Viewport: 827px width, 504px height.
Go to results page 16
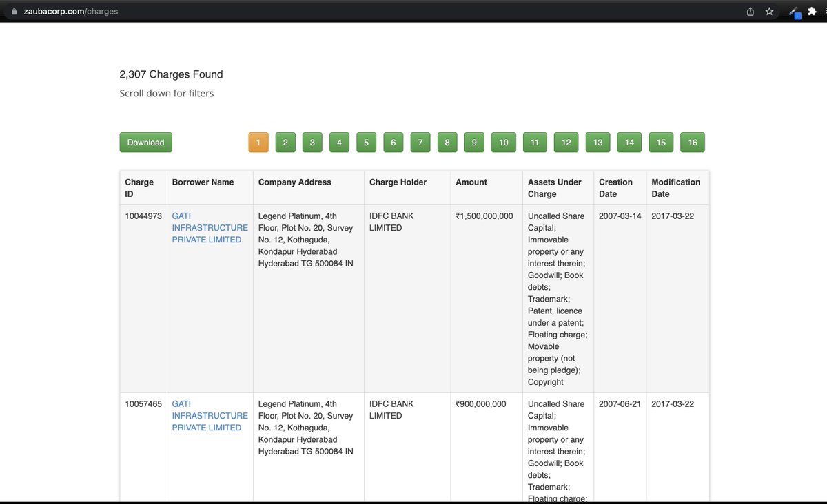point(693,142)
